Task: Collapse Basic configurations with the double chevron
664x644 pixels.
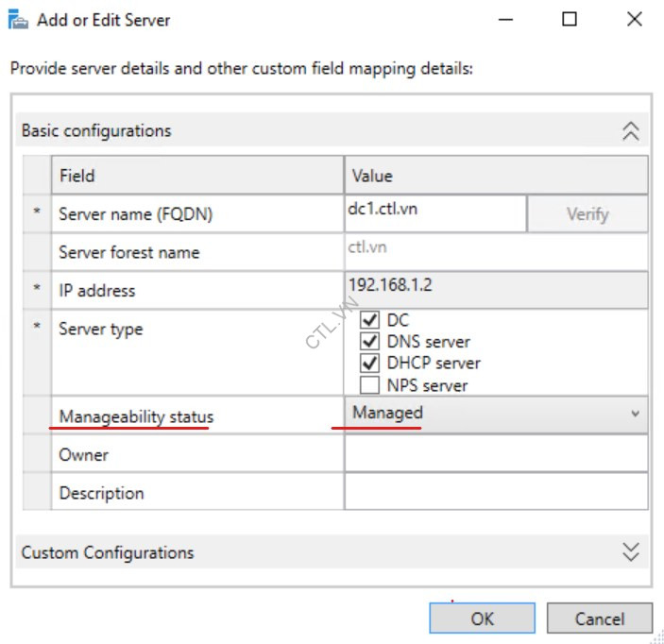Action: [x=631, y=131]
